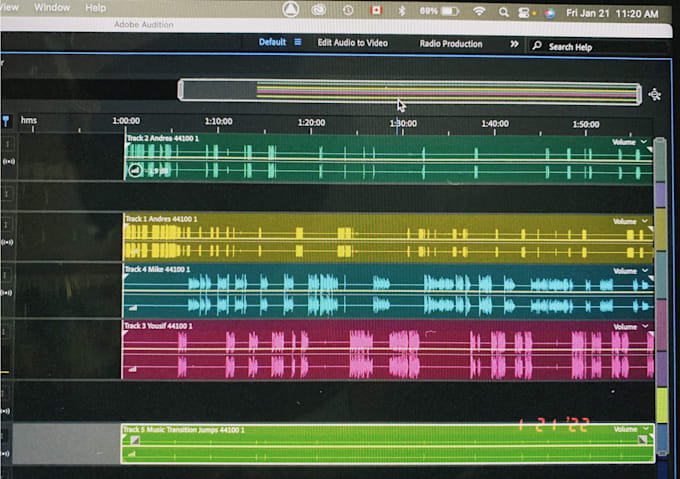Click the gain icon on Track 3 Yousif clip

point(133,369)
